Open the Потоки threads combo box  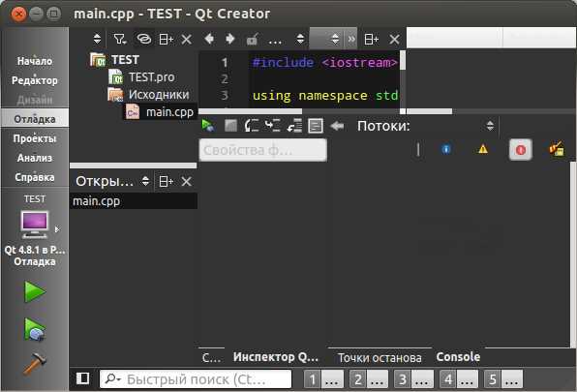click(490, 126)
